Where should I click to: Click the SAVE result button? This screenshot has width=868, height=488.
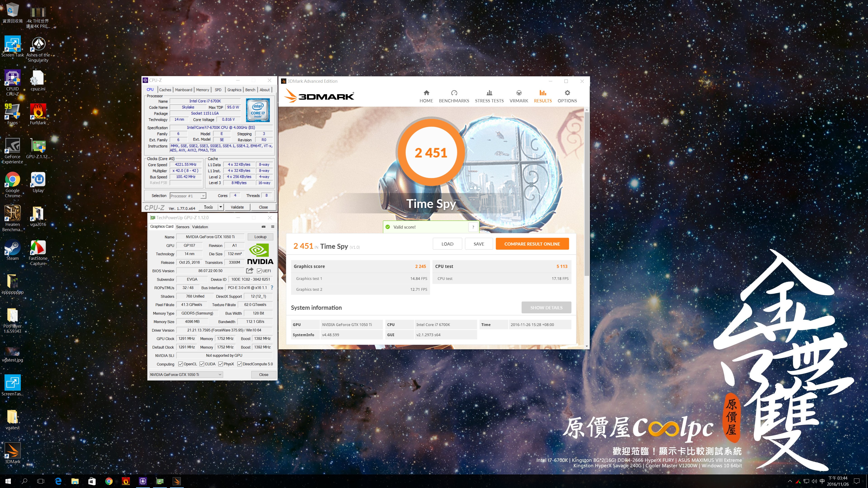tap(479, 244)
